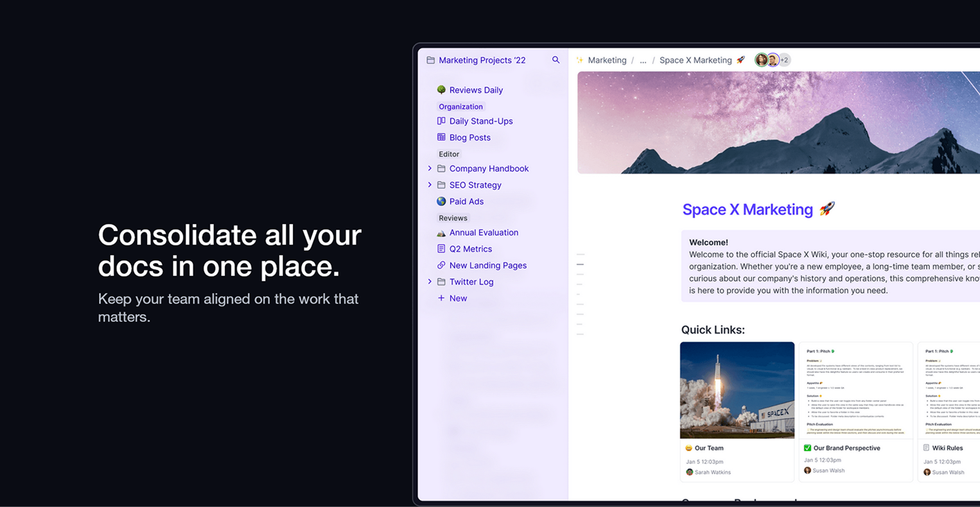Image resolution: width=980 pixels, height=507 pixels.
Task: Click the Marketing Projects '22 title
Action: coord(482,60)
